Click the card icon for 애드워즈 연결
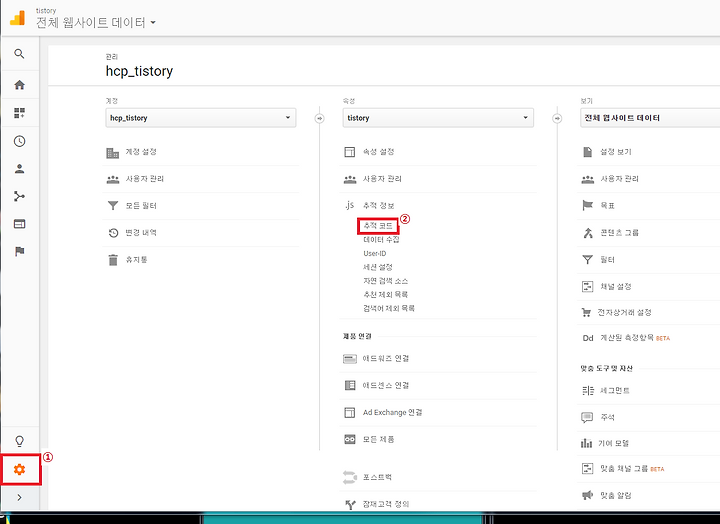Viewport: 720px width, 524px height. click(x=350, y=359)
